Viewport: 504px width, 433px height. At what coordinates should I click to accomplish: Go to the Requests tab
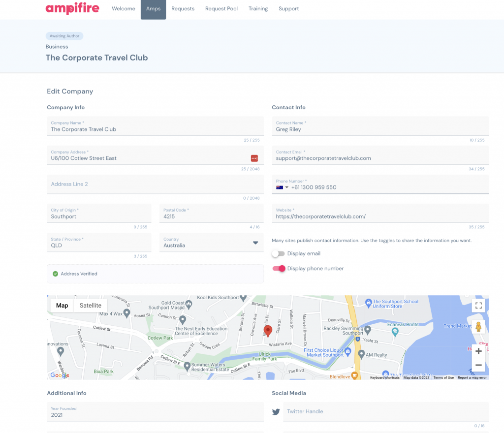click(x=183, y=9)
